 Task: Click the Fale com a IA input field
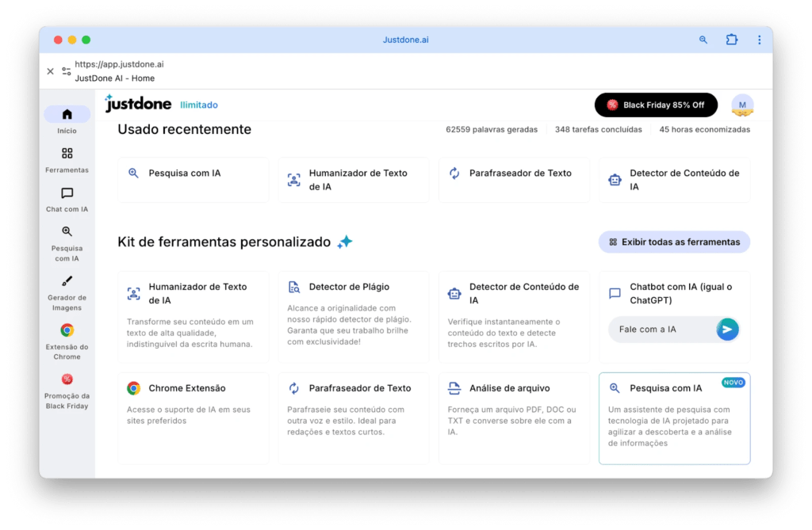[662, 330]
